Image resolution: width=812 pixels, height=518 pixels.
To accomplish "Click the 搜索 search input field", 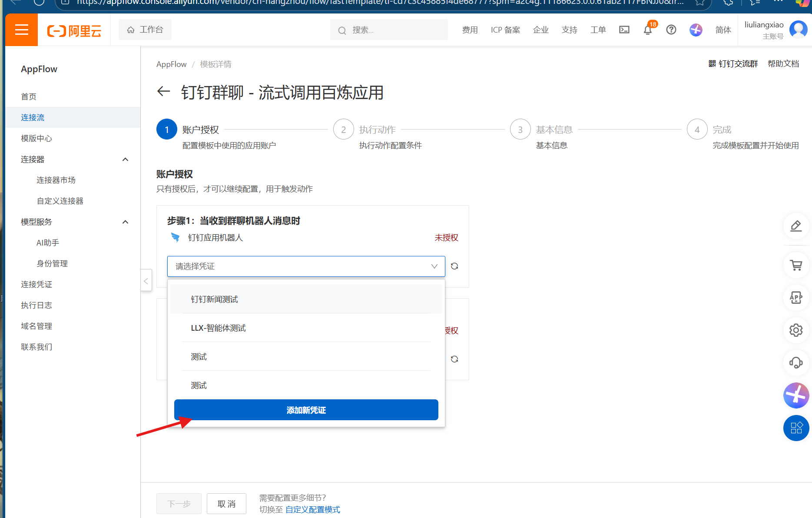I will 389,30.
